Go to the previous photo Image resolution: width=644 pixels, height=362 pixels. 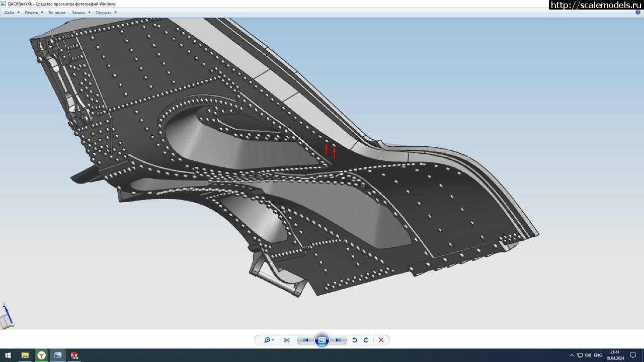pyautogui.click(x=305, y=340)
